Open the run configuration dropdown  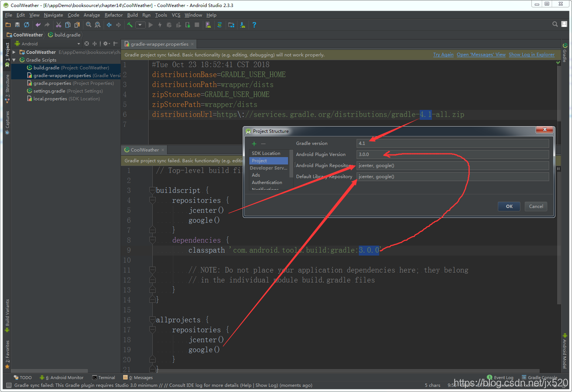tap(140, 25)
